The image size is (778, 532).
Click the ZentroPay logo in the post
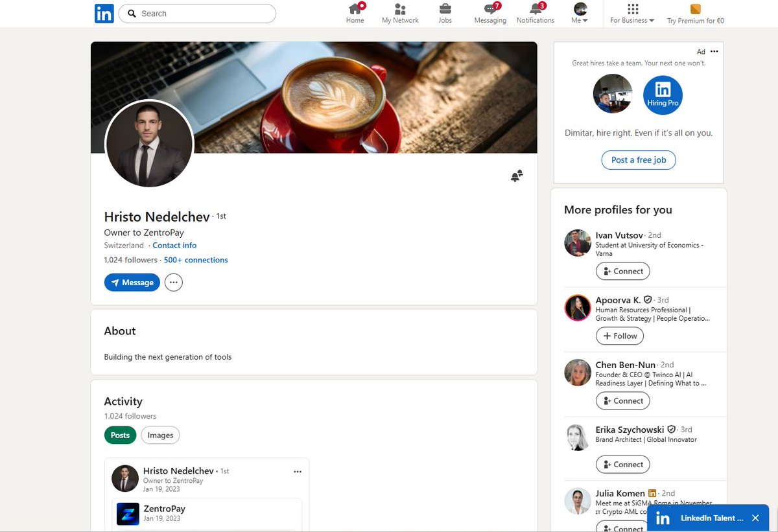tap(128, 513)
